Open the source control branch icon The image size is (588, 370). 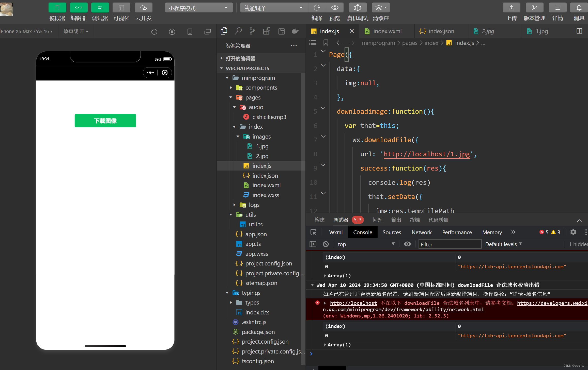pos(252,31)
